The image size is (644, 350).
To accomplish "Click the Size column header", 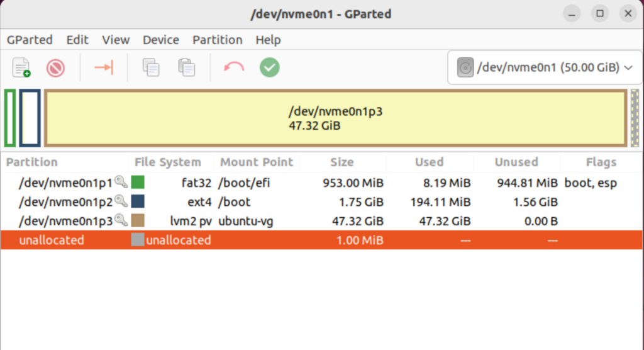I will (x=342, y=162).
